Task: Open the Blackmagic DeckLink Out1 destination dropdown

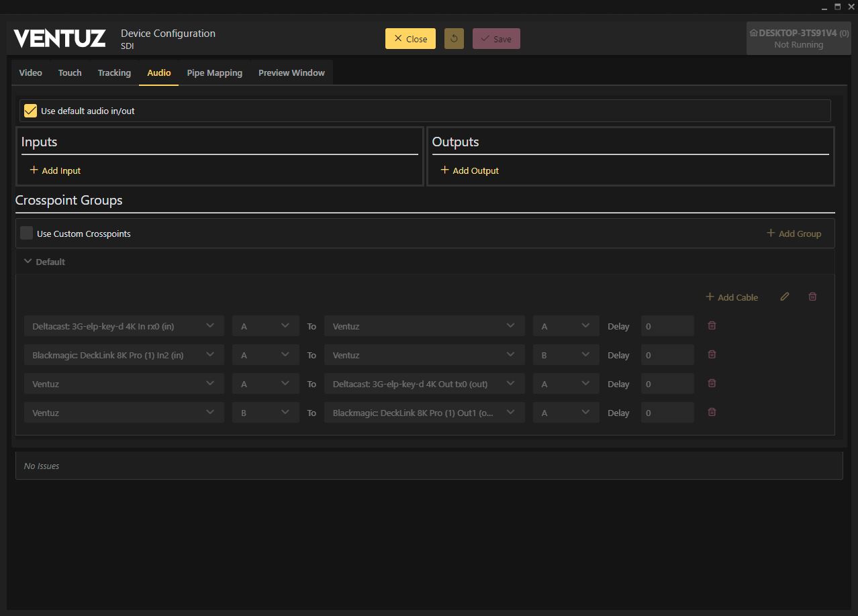Action: (424, 413)
